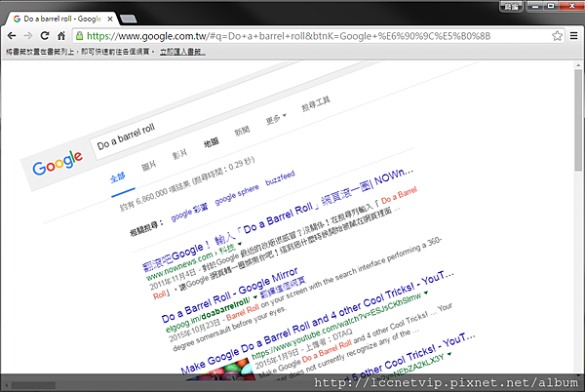Click the Google logo
585x392 pixels.
[x=58, y=167]
